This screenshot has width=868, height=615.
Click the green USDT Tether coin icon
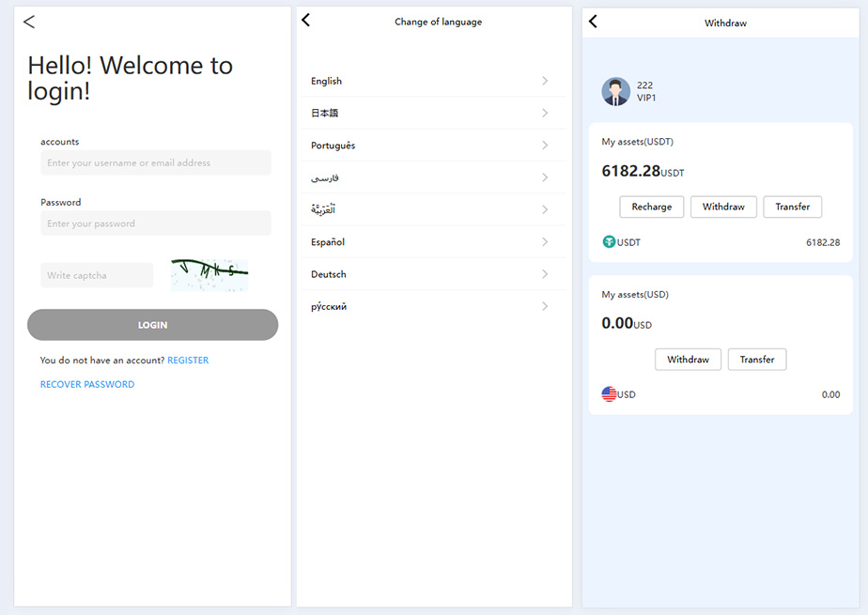point(609,242)
